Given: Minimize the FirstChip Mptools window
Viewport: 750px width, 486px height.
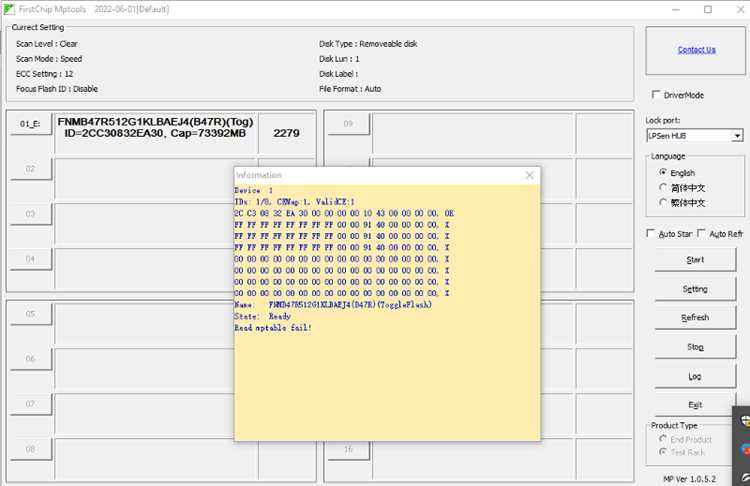Looking at the screenshot, I should pyautogui.click(x=676, y=10).
